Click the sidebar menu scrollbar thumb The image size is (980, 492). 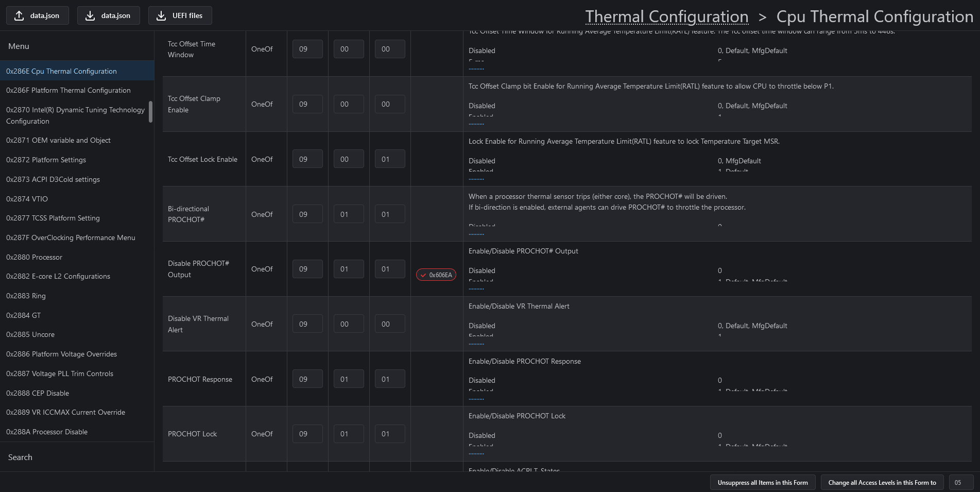(x=150, y=111)
